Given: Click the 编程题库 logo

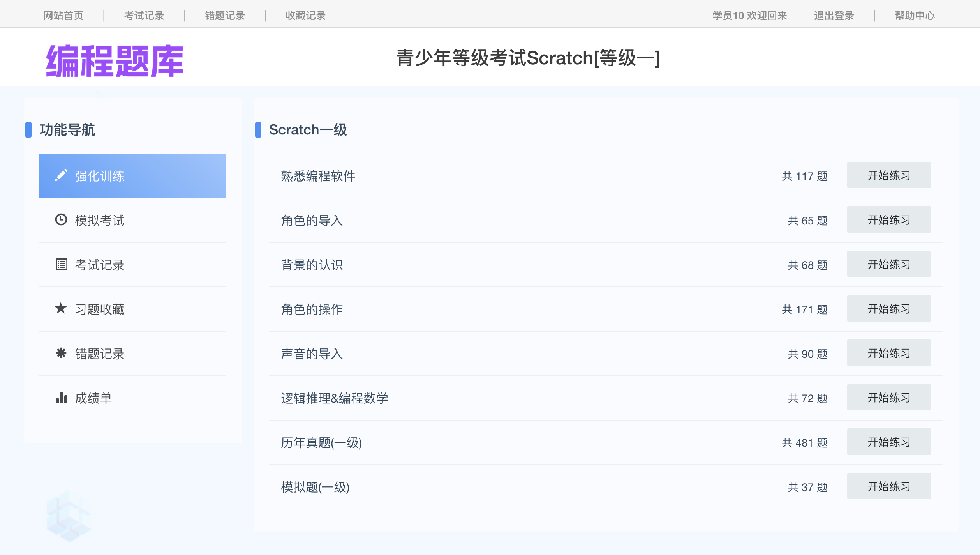Looking at the screenshot, I should 115,61.
